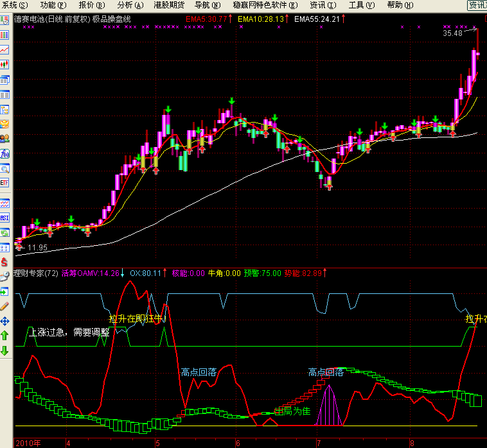Open the 分析 menu in menu bar
This screenshot has width=487, height=448.
point(129,5)
